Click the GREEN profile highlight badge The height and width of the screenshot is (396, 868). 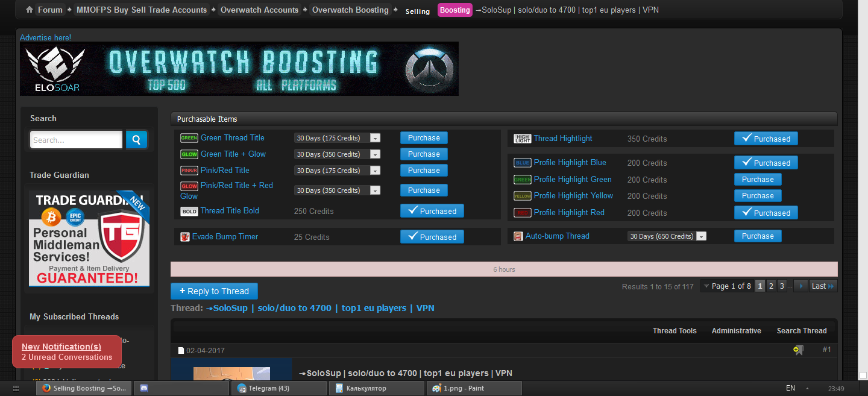tap(523, 180)
